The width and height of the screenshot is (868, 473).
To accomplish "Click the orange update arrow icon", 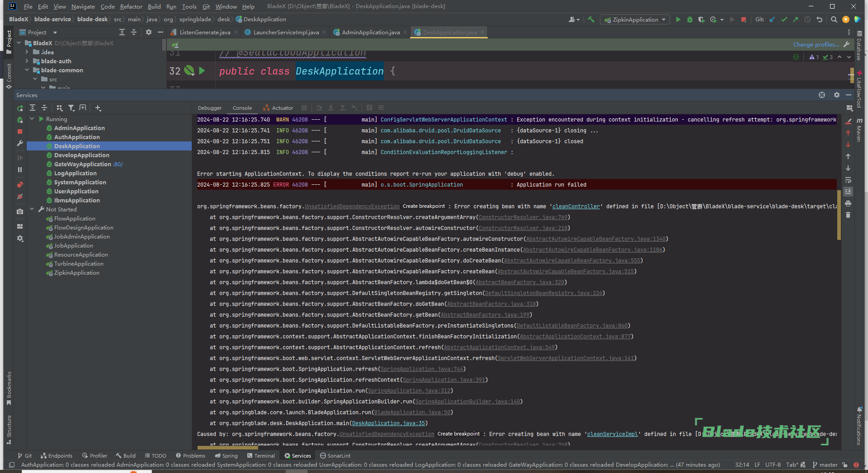I will [x=846, y=19].
